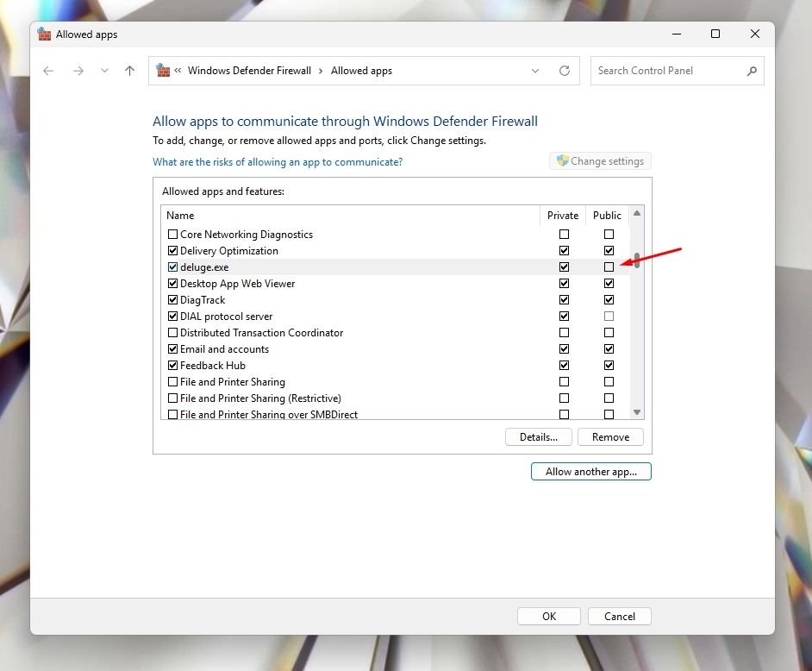The height and width of the screenshot is (671, 812).
Task: Uncheck the DiagTrack allowed app entry
Action: [172, 299]
